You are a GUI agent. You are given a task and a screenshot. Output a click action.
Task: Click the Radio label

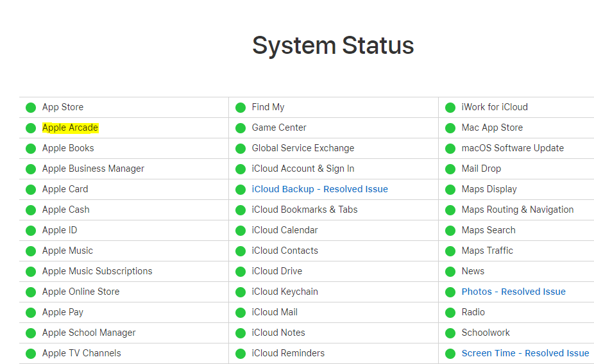473,312
